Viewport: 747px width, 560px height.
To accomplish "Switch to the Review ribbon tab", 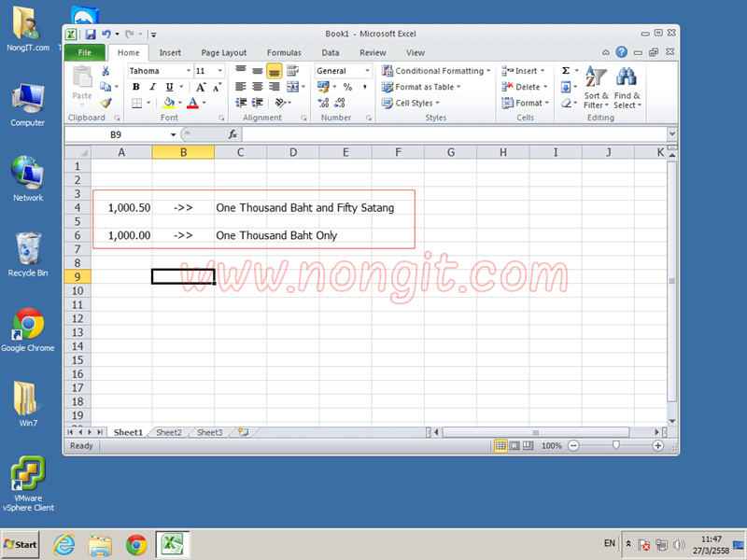I will (373, 53).
